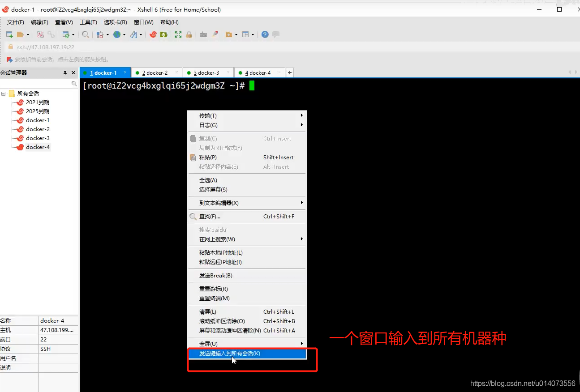This screenshot has height=392, width=580.
Task: Open dropdown arrow beside Encoding globe
Action: click(124, 34)
